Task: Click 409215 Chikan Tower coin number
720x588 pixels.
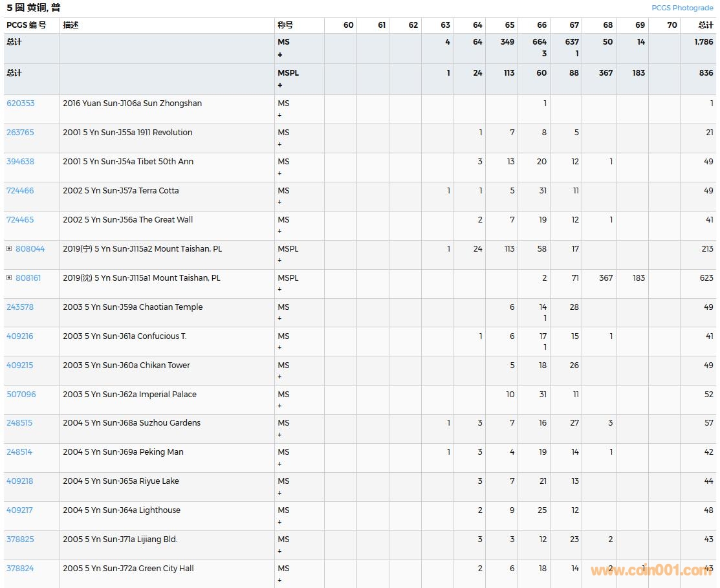Action: click(x=20, y=365)
